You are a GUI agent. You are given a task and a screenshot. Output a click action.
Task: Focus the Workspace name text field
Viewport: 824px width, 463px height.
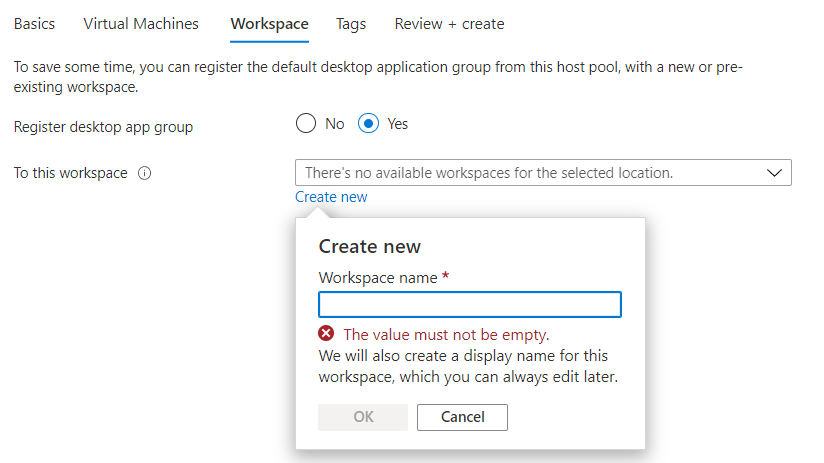pyautogui.click(x=470, y=305)
